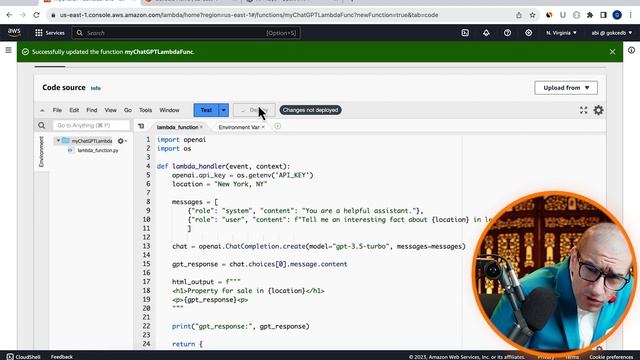
Task: Open the File menu
Action: click(x=57, y=110)
